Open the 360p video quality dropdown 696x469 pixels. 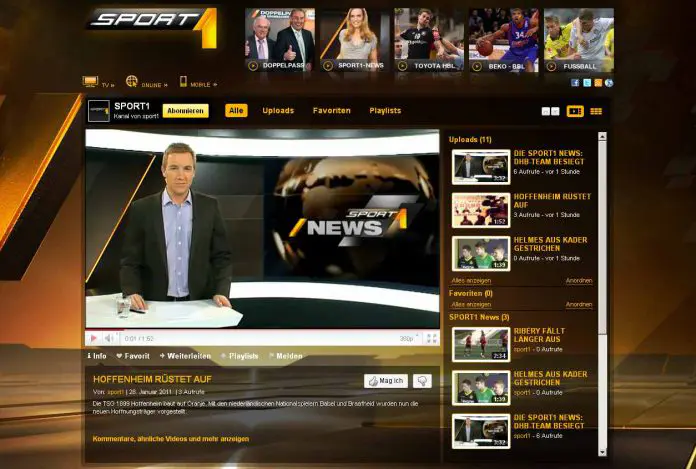coord(407,339)
